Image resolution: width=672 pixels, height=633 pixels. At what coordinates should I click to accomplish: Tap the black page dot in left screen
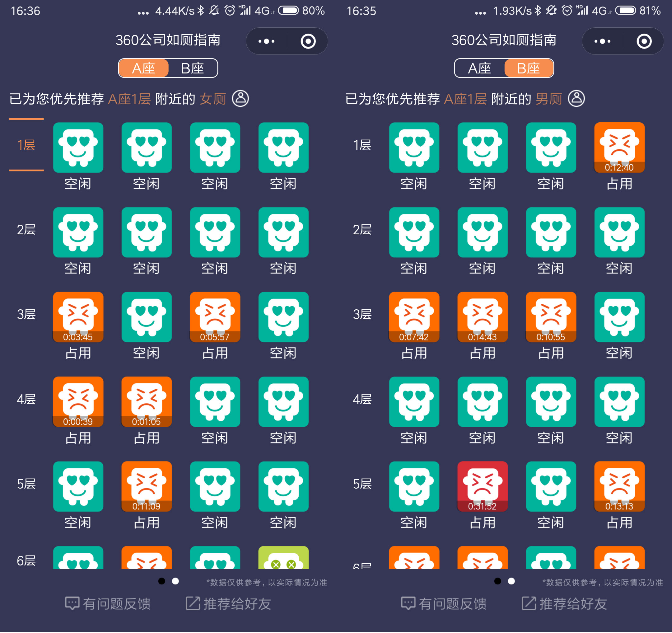point(162,581)
